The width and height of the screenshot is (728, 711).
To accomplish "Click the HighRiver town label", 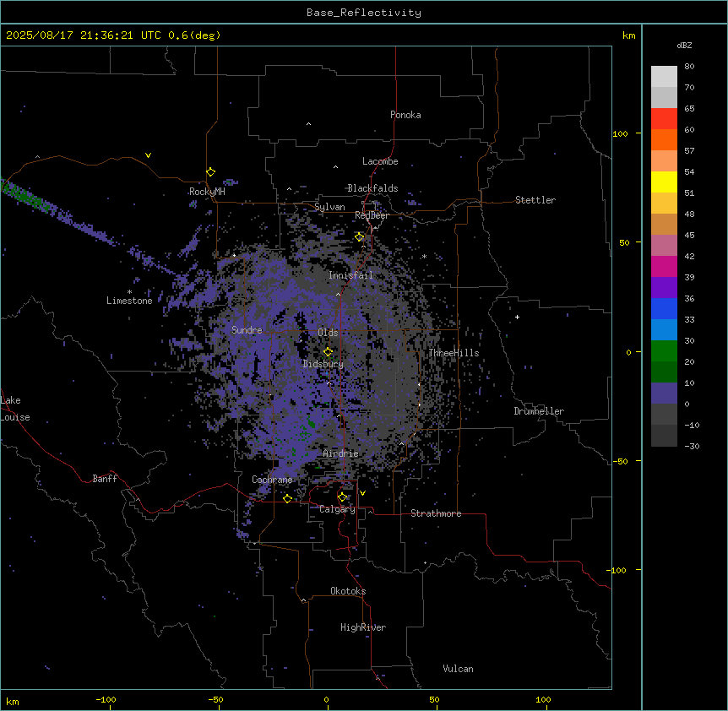I will (363, 627).
